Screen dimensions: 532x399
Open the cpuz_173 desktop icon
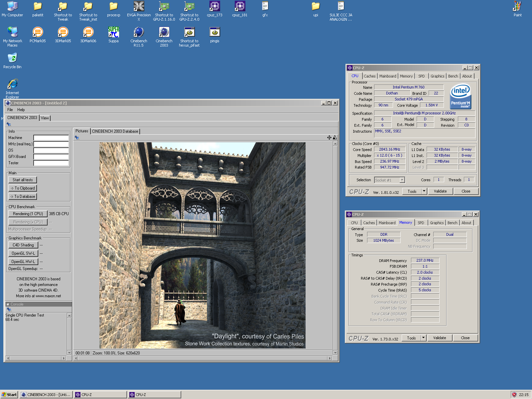click(x=214, y=9)
